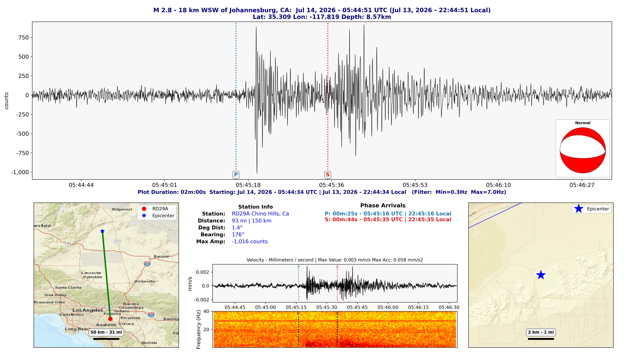Image resolution: width=644 pixels, height=362 pixels.
Task: Click the Highway 58 shield on the map
Action: 68,244
